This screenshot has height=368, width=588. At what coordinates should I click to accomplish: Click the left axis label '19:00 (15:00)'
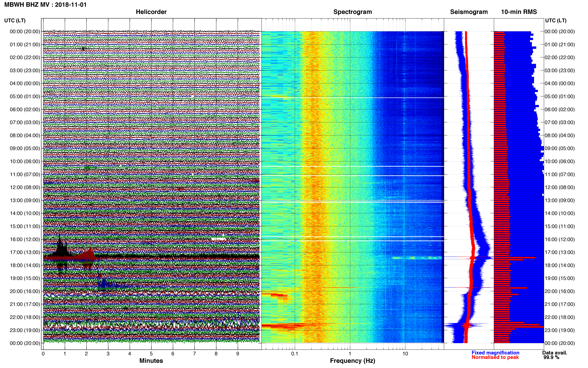click(25, 278)
